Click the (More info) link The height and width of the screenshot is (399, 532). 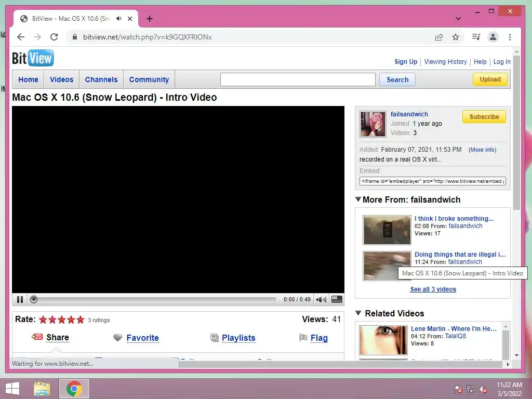pos(482,150)
